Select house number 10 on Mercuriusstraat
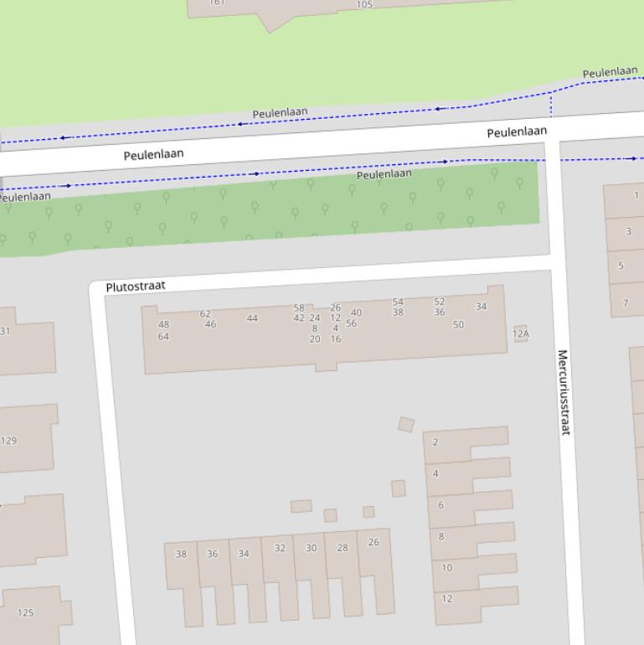This screenshot has width=644, height=645. pyautogui.click(x=446, y=568)
